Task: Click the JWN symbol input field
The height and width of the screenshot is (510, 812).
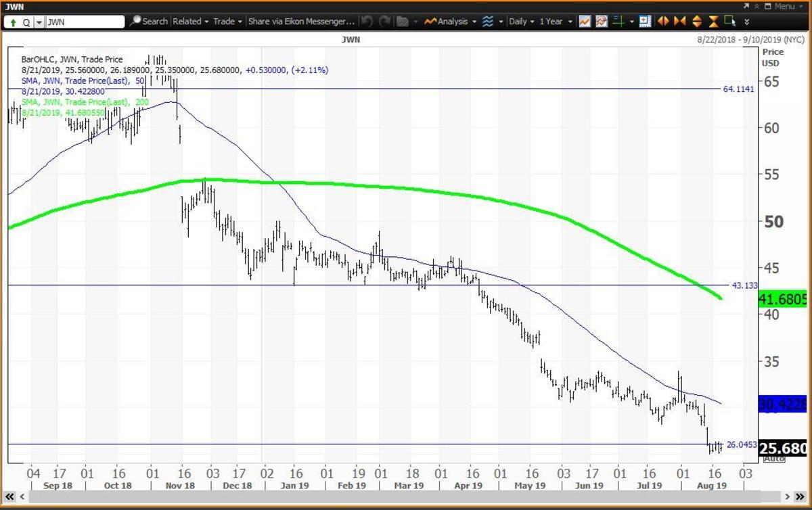Action: 85,22
